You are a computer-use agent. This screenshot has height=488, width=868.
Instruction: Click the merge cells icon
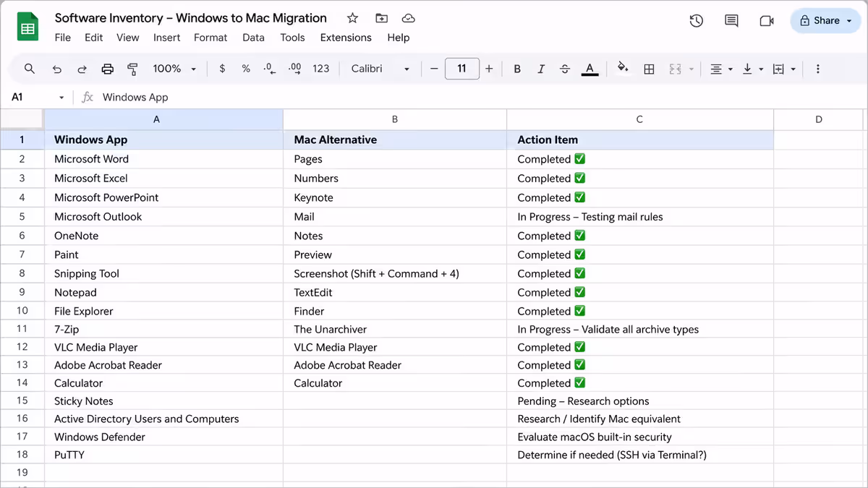coord(676,69)
